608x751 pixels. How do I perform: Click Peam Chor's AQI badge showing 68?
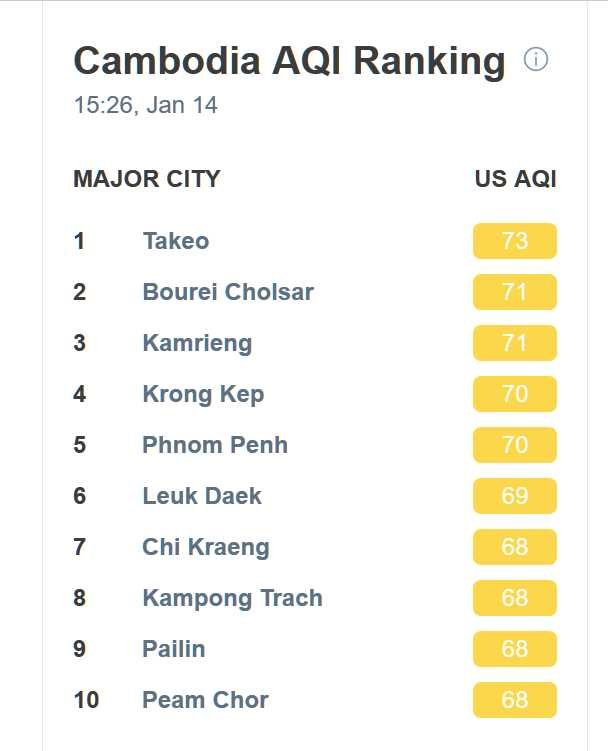[x=515, y=700]
